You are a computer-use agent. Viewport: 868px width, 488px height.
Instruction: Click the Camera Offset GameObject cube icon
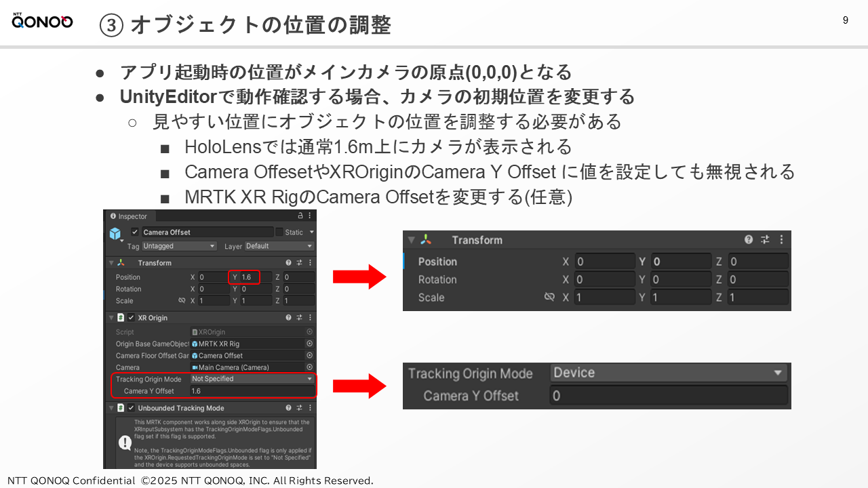pyautogui.click(x=115, y=234)
